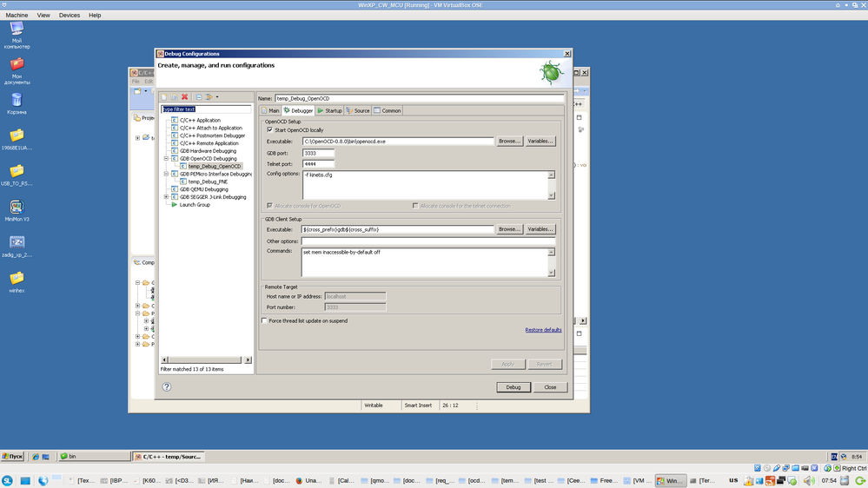Open the Source tab
The width and height of the screenshot is (868, 488).
pyautogui.click(x=358, y=110)
